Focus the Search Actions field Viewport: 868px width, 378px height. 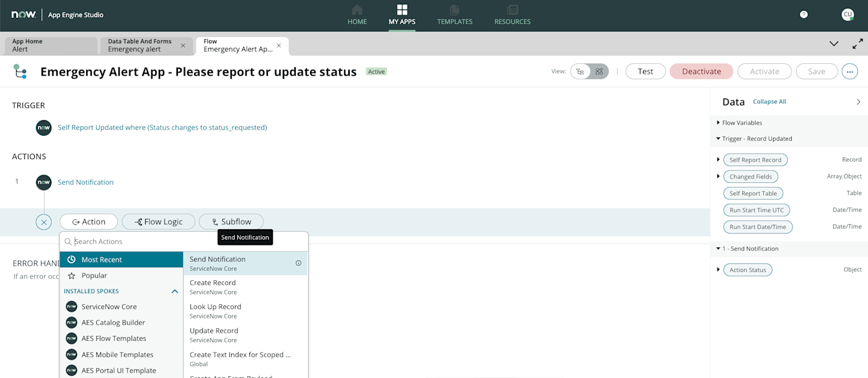(184, 242)
